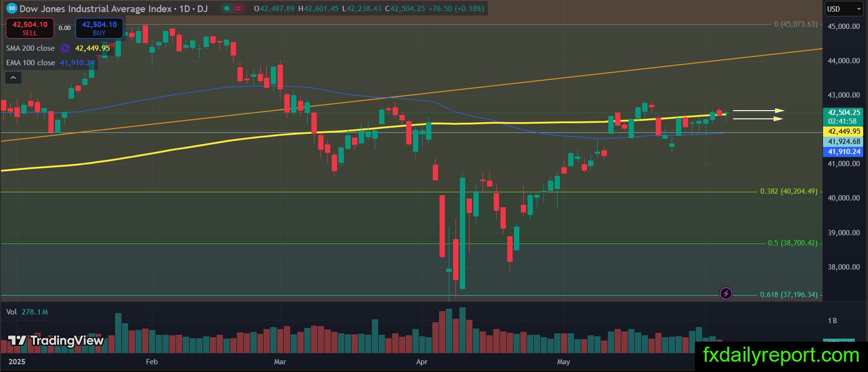Click the Feb label on the time axis
868x372 pixels.
[152, 362]
